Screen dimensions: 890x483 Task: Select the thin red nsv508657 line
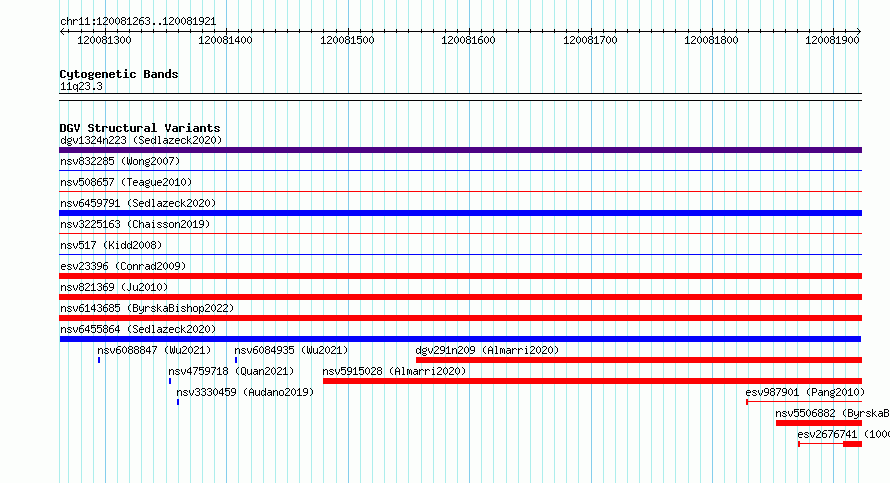[x=460, y=191]
